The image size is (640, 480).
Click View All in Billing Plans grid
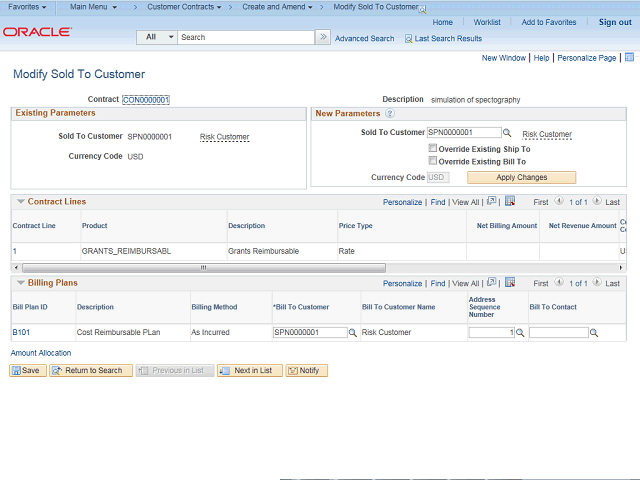click(x=465, y=284)
